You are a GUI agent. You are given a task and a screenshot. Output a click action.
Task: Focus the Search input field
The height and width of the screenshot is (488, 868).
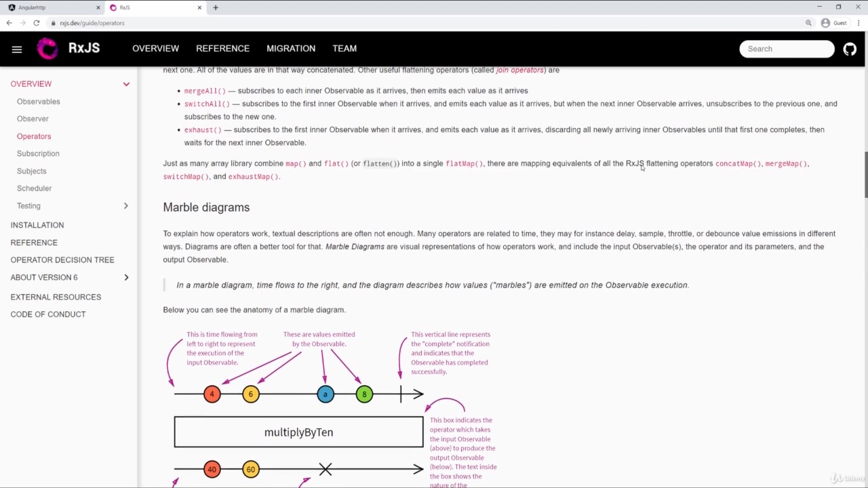click(x=787, y=49)
